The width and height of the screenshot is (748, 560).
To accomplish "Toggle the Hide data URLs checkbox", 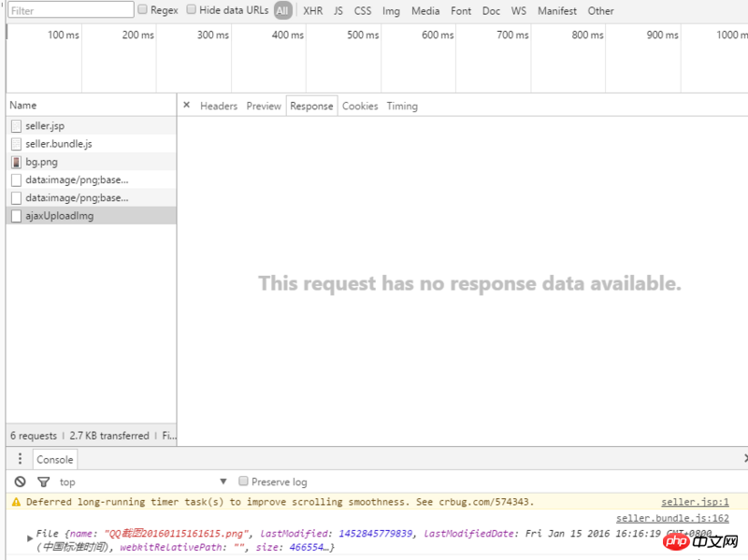I will pos(191,10).
